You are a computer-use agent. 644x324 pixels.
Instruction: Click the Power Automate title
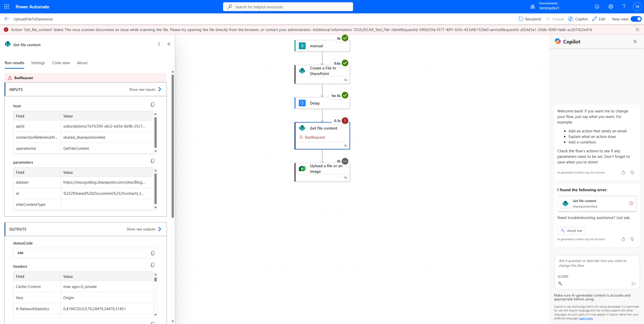32,7
